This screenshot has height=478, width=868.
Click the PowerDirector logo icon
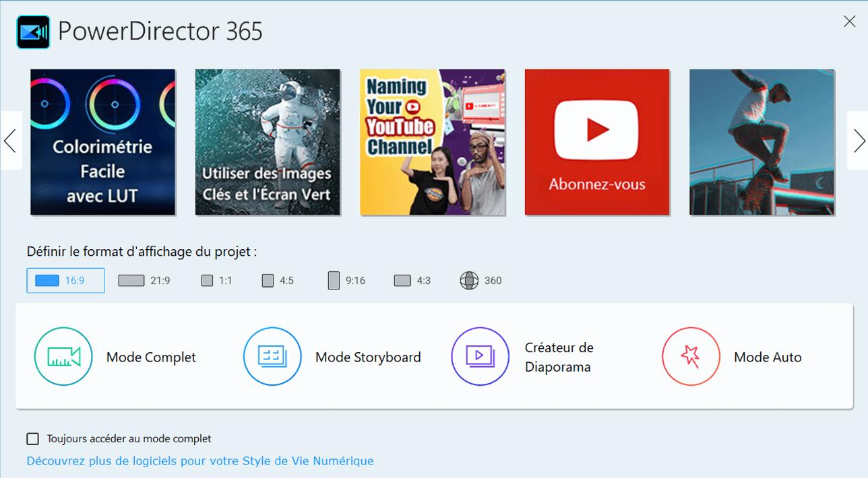tap(33, 32)
